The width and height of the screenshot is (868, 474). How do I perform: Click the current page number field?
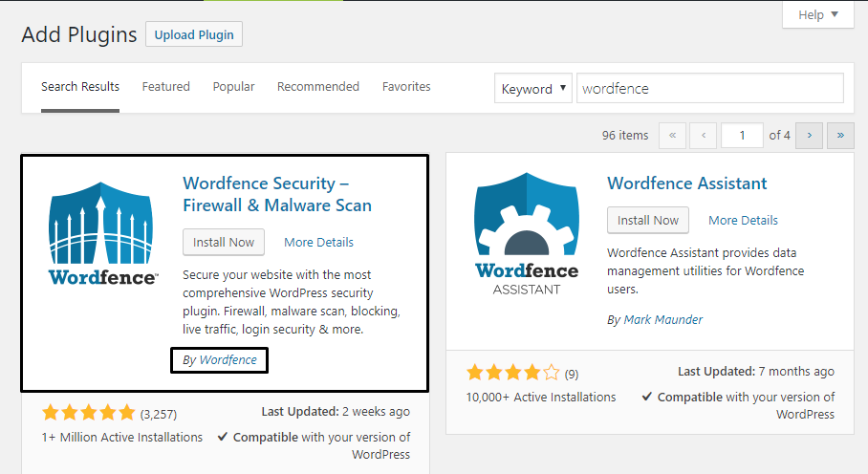743,136
